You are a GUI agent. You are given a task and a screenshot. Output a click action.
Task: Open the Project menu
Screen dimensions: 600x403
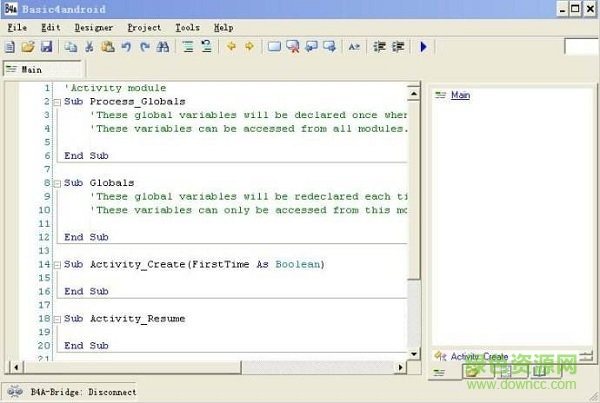pyautogui.click(x=143, y=28)
